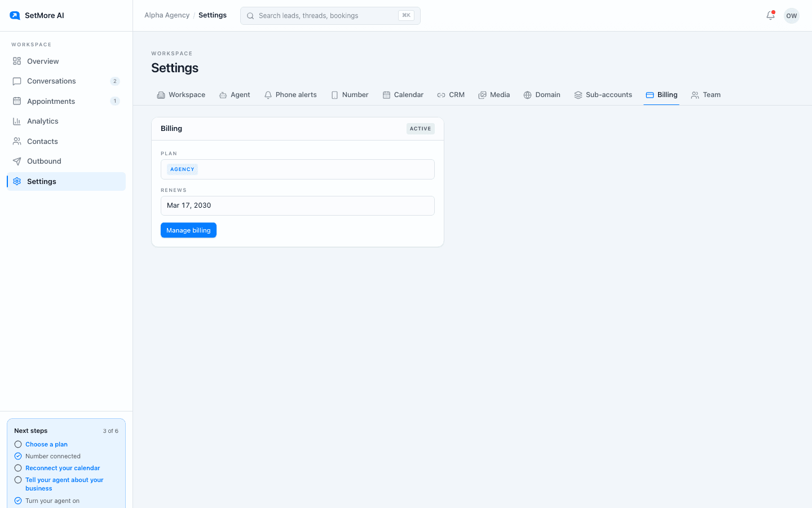Click the Settings gear icon in sidebar
812x508 pixels.
tap(17, 181)
